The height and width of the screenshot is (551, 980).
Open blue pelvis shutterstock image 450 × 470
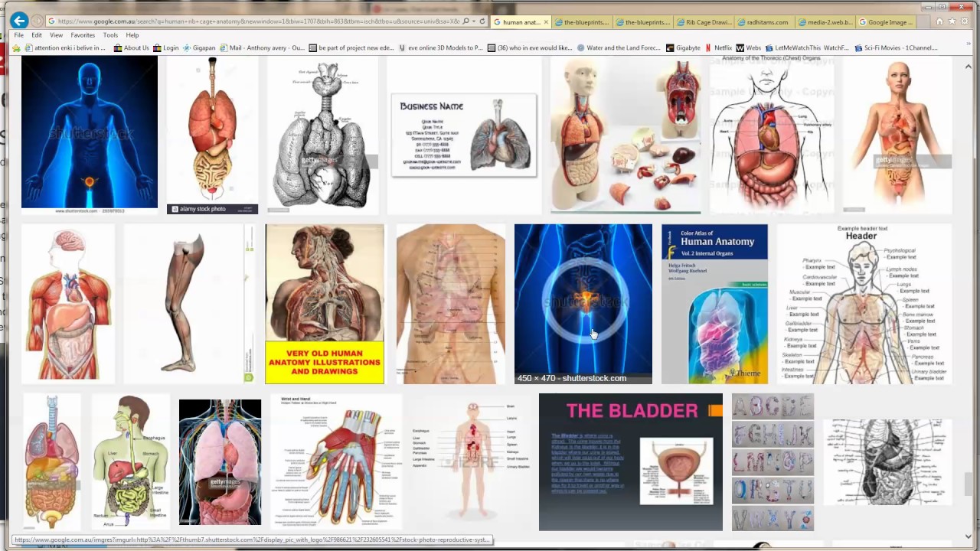pos(583,304)
